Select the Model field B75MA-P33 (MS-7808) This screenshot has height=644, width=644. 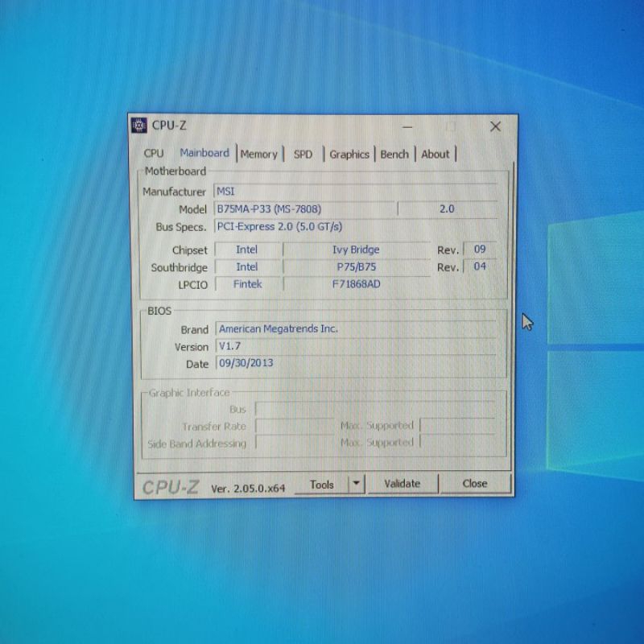[304, 208]
